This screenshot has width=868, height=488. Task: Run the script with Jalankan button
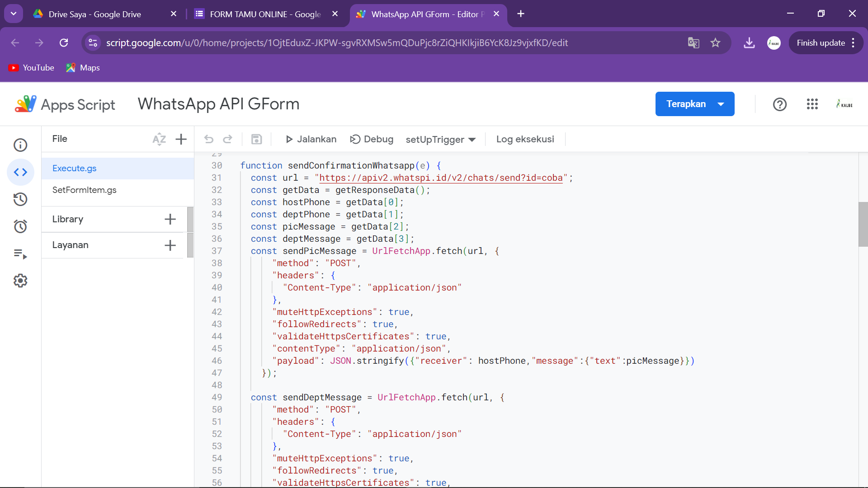(311, 139)
